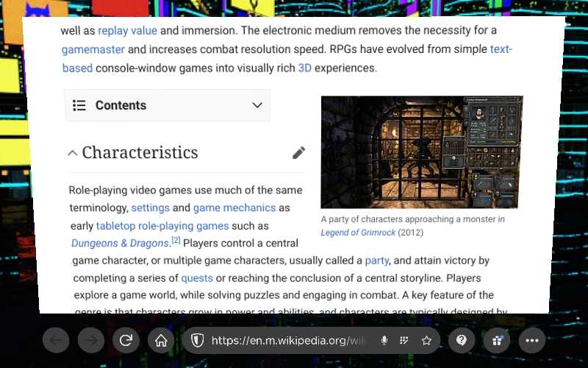
Task: Open the on-screen keyboard icon in the address bar
Action: click(x=404, y=341)
